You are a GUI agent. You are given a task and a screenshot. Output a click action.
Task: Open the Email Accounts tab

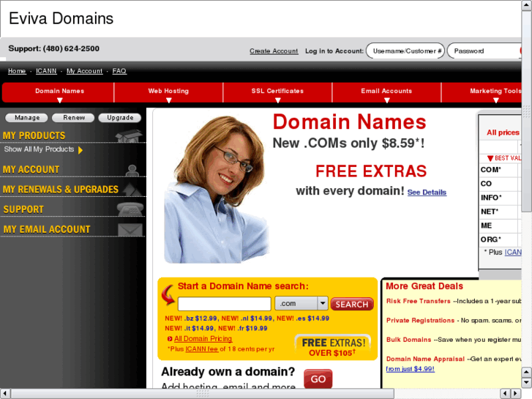pos(387,92)
